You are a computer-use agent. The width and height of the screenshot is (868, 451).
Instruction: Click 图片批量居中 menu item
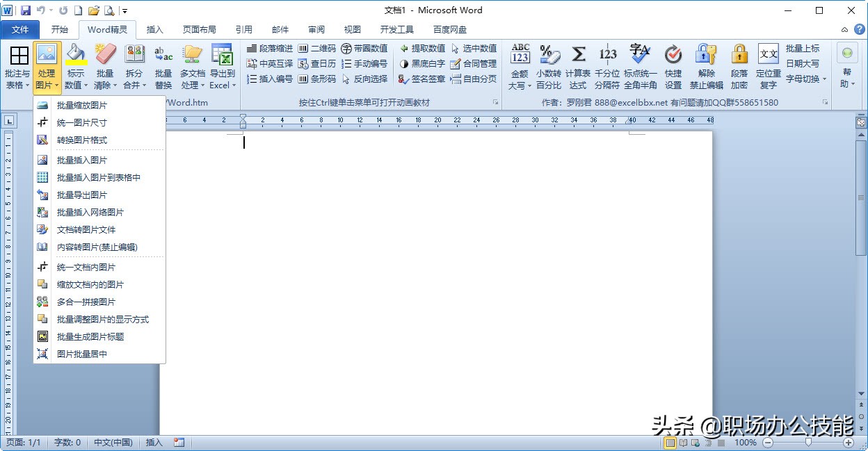pos(99,354)
